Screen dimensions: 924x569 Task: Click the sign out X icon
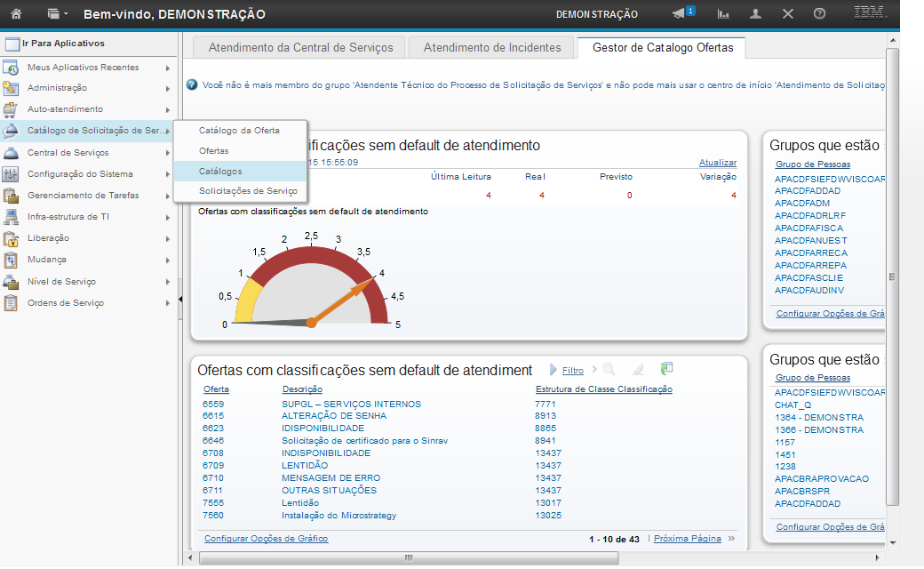[x=788, y=14]
